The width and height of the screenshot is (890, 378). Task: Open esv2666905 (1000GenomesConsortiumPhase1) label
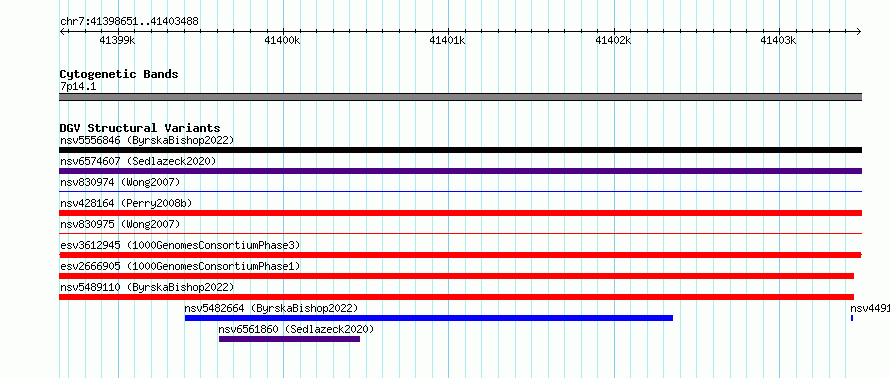pyautogui.click(x=180, y=266)
